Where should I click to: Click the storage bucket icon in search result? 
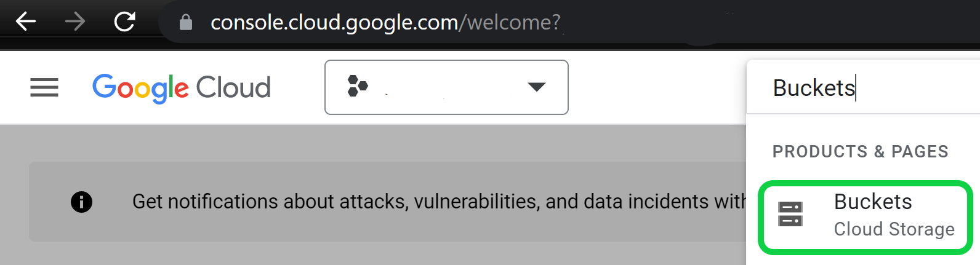tap(790, 214)
